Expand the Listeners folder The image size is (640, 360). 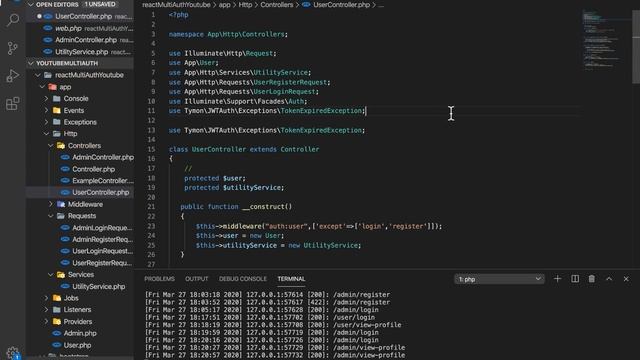pyautogui.click(x=47, y=310)
